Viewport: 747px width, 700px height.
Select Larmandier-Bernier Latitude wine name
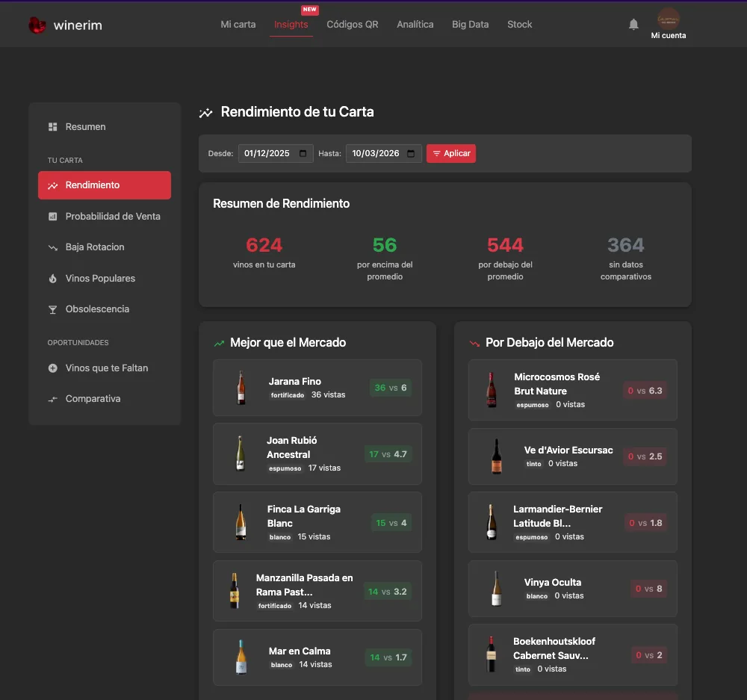tap(557, 516)
